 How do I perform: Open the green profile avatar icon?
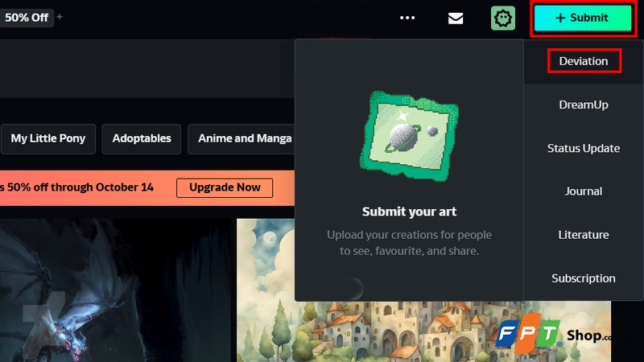tap(502, 18)
